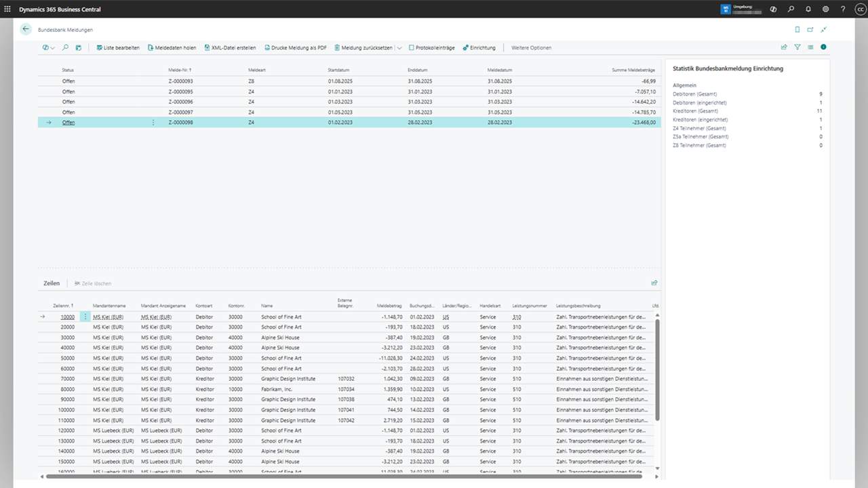The height and width of the screenshot is (488, 868).
Task: Open the search magnifier in the top bar
Action: click(791, 9)
